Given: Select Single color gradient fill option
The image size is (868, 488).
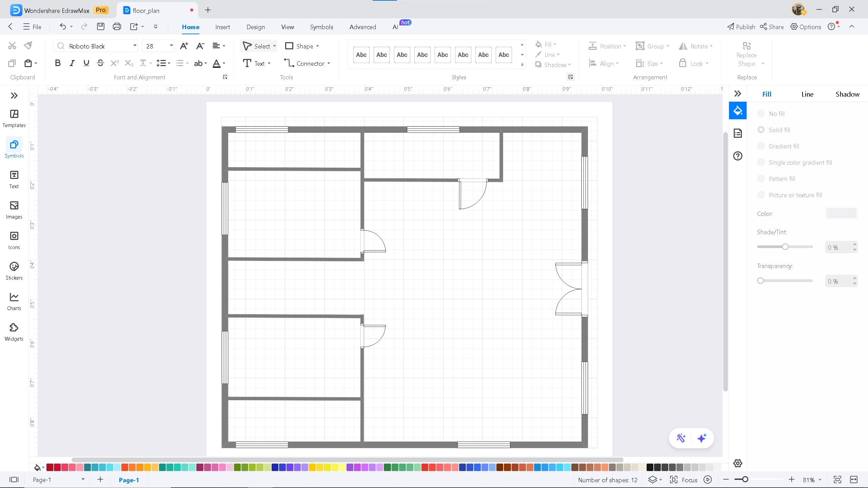Looking at the screenshot, I should tap(761, 162).
